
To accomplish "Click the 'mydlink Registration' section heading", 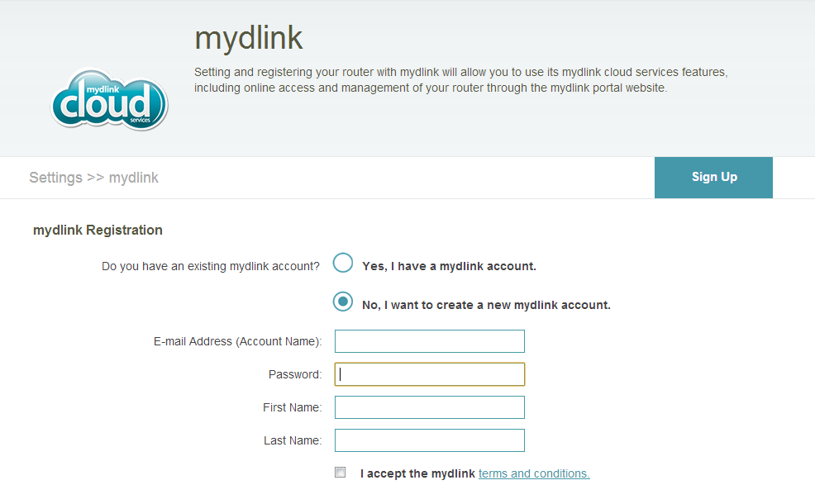I will coord(98,231).
